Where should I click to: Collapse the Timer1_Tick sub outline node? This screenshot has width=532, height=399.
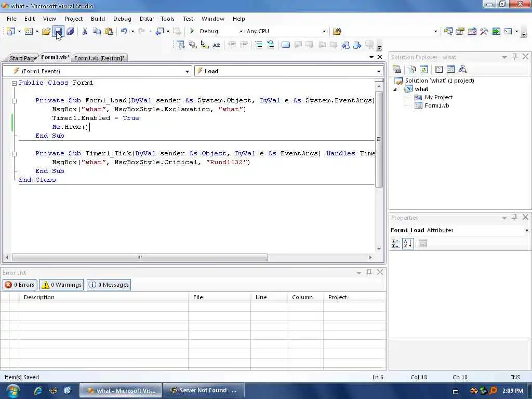(x=14, y=154)
